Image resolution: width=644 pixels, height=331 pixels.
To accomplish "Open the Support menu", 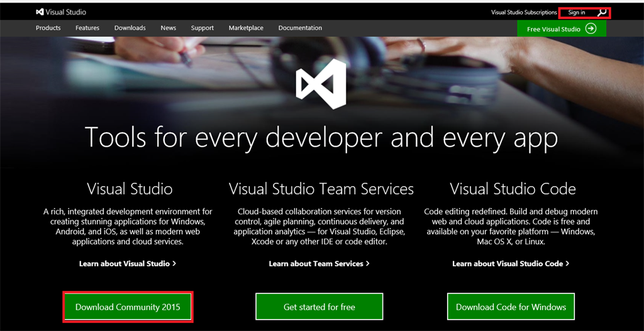I will tap(202, 28).
